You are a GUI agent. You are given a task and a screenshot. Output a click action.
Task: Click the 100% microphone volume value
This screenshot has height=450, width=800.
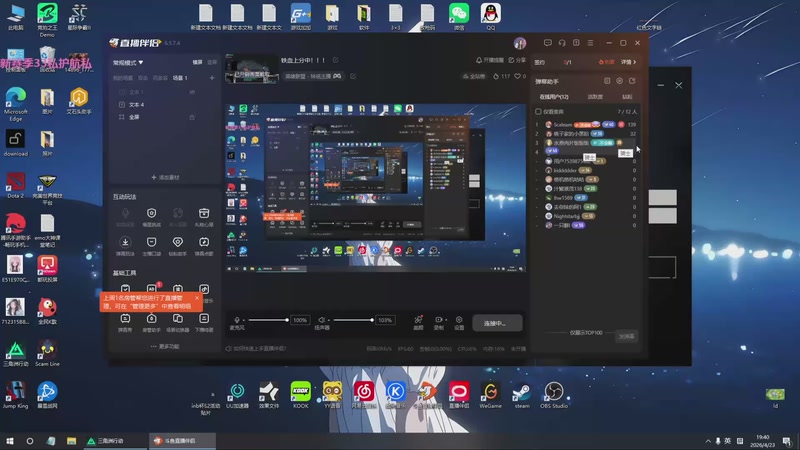[x=300, y=320]
